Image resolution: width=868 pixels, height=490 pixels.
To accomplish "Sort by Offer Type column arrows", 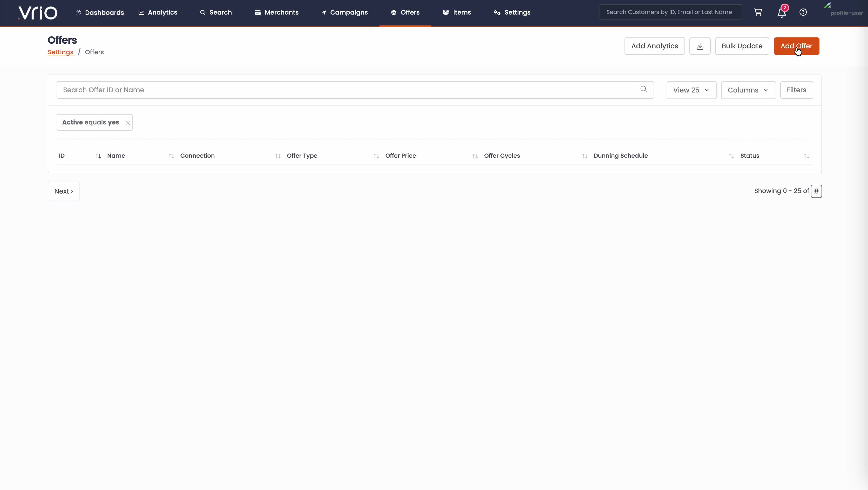I will click(x=376, y=156).
